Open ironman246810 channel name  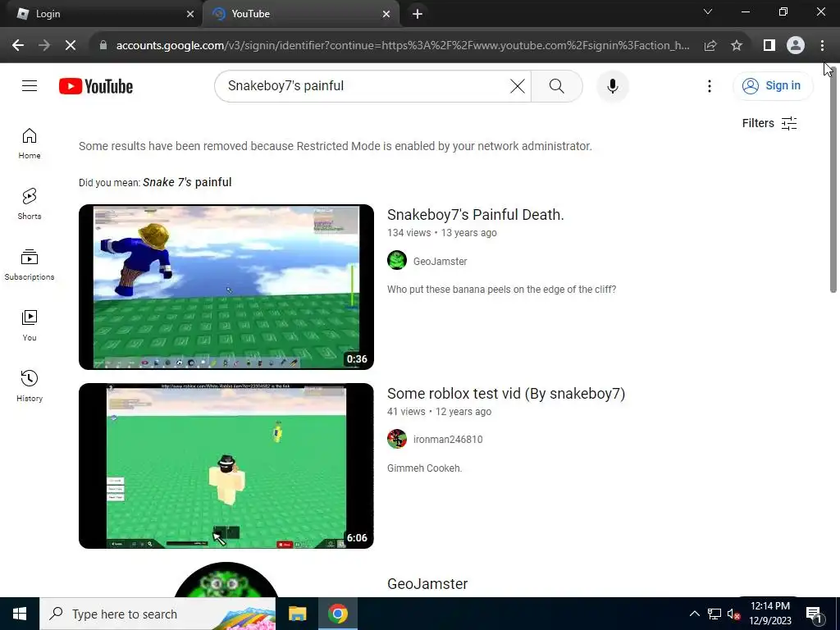pyautogui.click(x=448, y=440)
